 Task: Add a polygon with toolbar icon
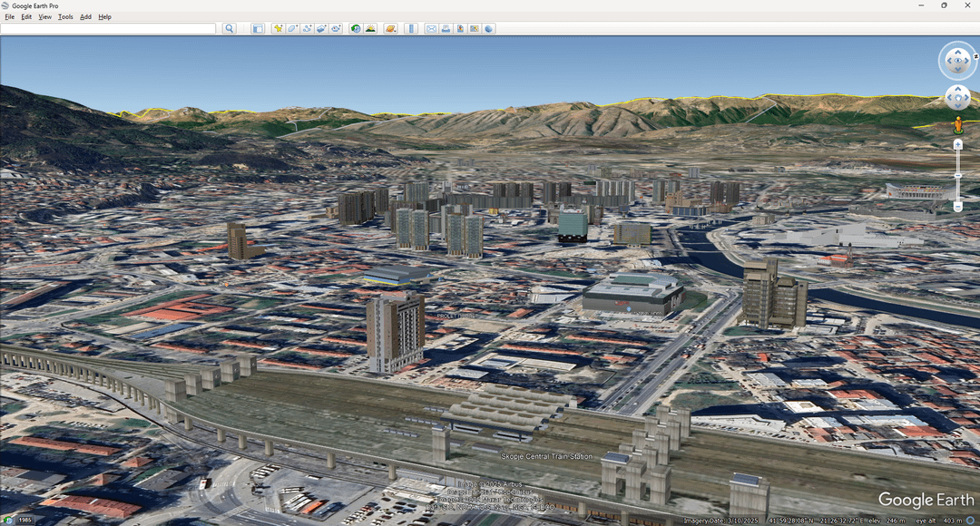(293, 29)
